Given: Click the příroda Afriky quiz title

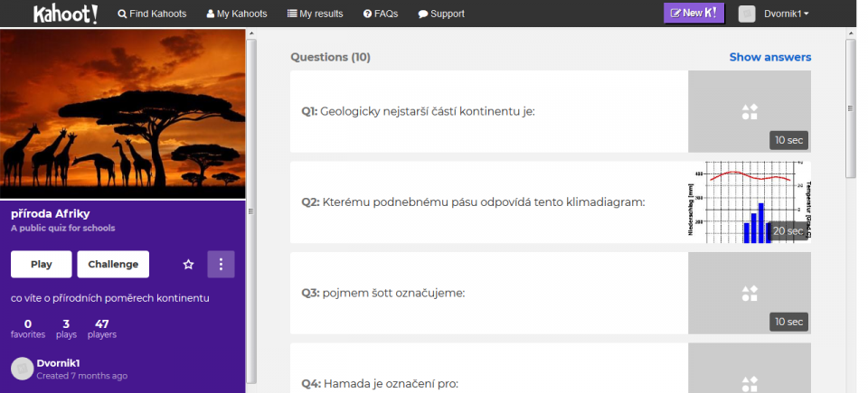Looking at the screenshot, I should [51, 213].
